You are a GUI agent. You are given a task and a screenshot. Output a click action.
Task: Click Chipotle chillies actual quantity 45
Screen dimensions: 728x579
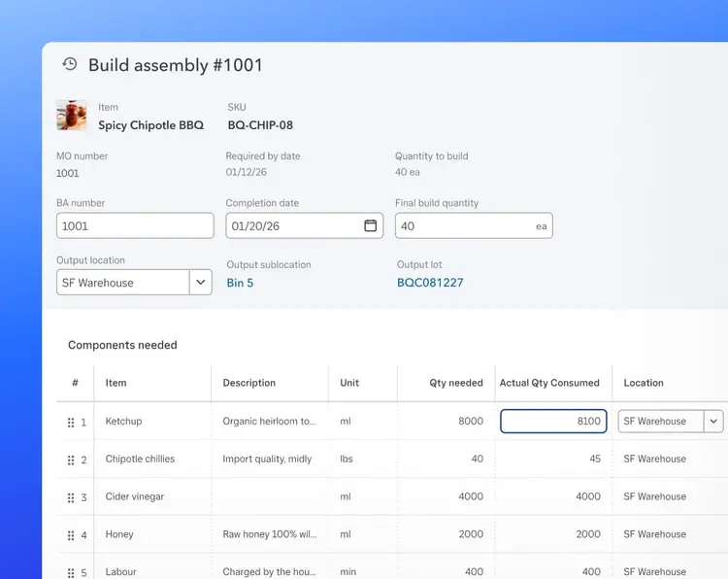click(595, 459)
